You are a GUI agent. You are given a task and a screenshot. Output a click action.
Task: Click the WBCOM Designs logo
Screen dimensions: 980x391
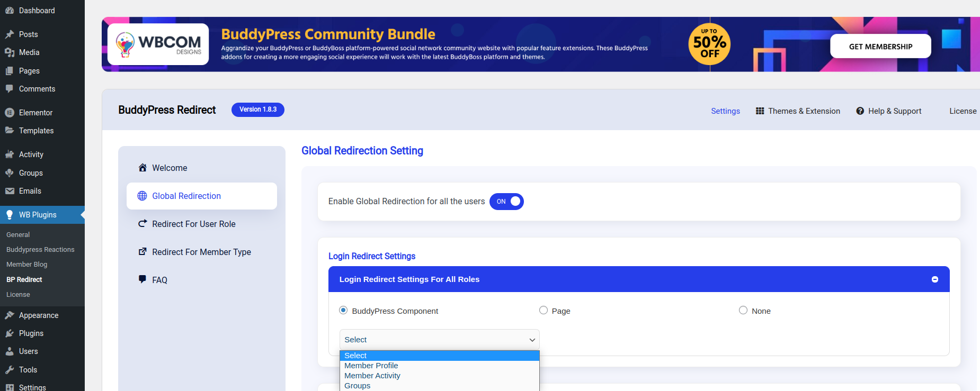point(158,44)
